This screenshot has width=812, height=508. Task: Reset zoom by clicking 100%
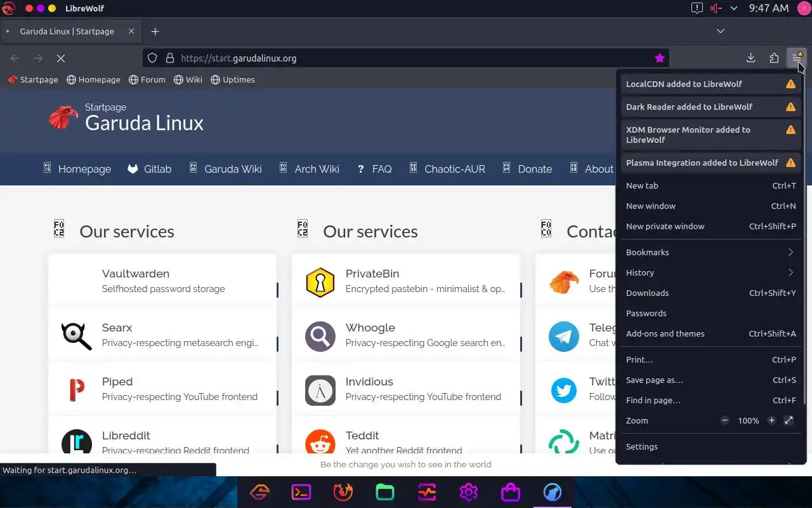tap(749, 420)
